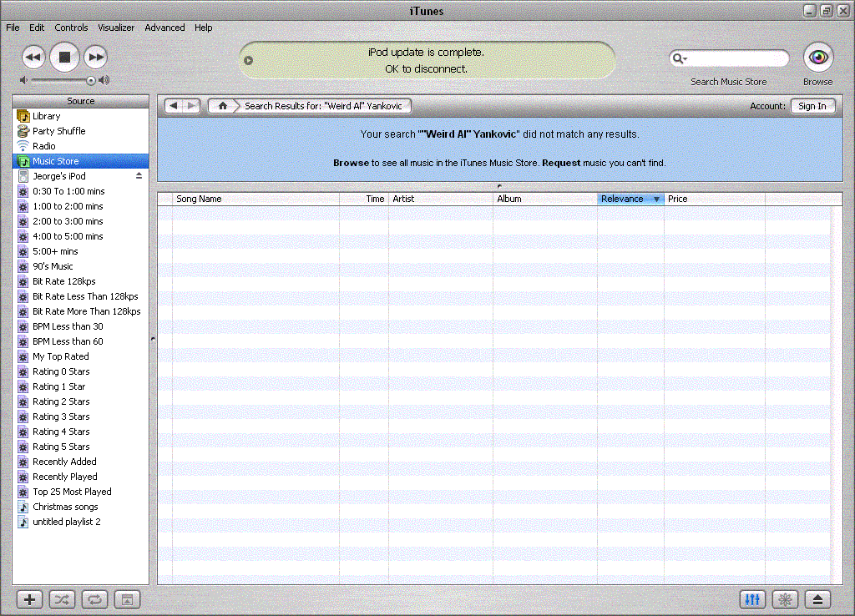The height and width of the screenshot is (616, 855).
Task: Toggle Relevance column sort arrow
Action: [656, 199]
